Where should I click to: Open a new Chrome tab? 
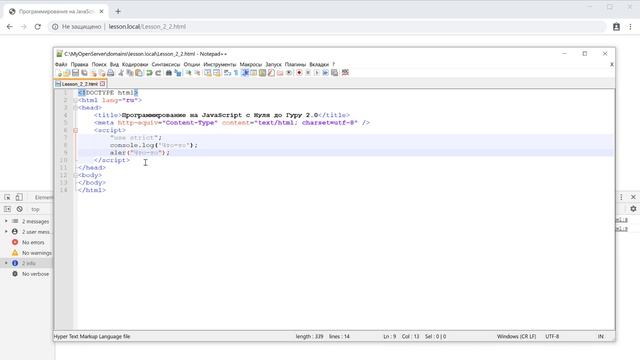click(x=118, y=11)
